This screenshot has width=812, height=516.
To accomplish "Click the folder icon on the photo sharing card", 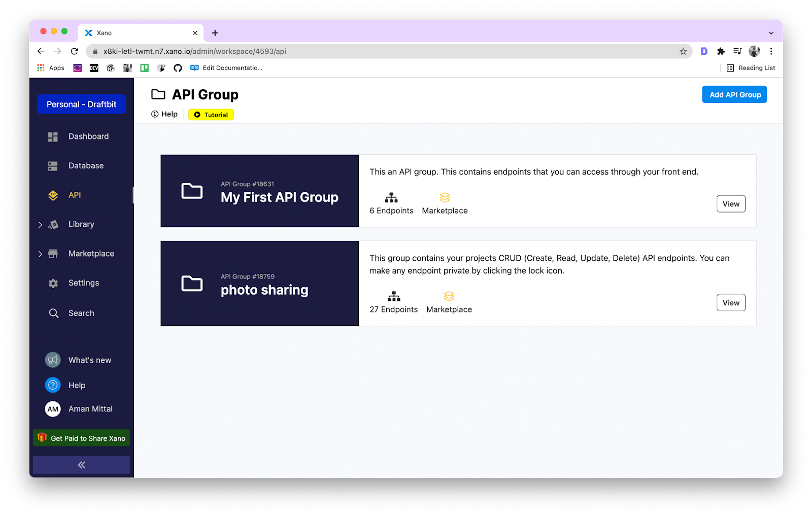I will pyautogui.click(x=191, y=283).
